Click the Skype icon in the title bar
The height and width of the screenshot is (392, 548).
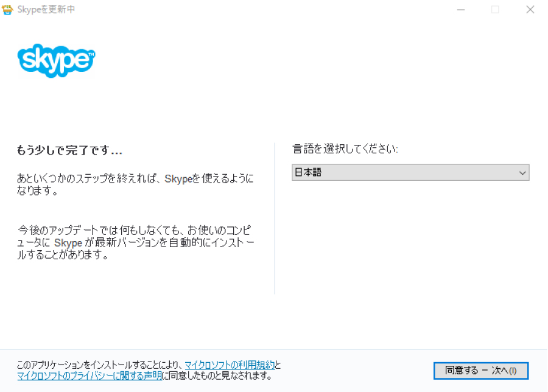8,9
